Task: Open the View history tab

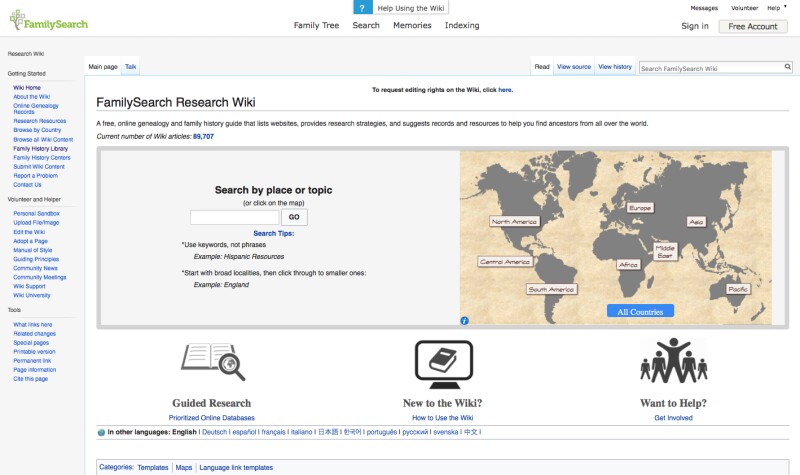Action: [x=615, y=67]
